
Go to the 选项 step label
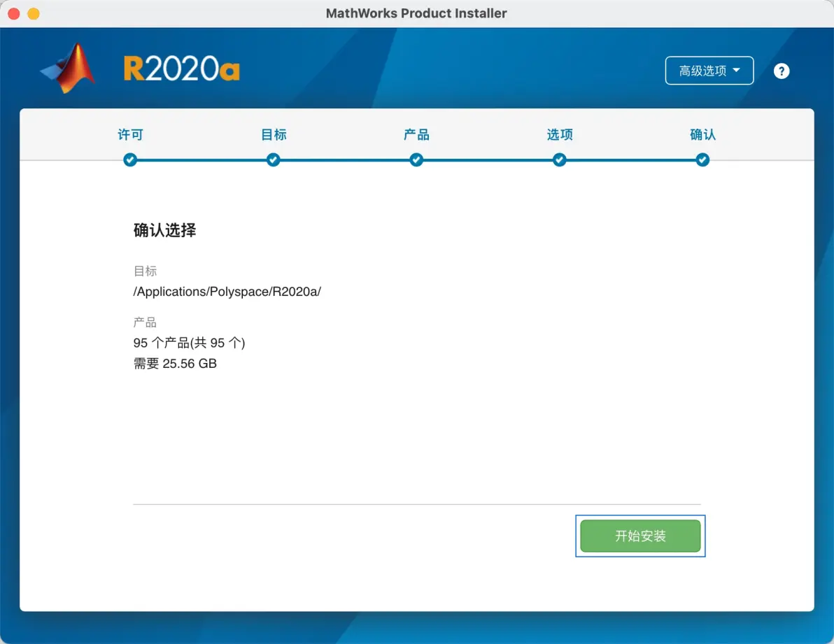pos(560,134)
